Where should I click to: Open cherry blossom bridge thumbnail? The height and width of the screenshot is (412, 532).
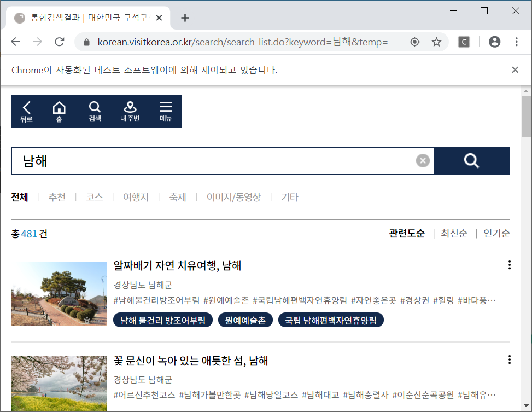tap(59, 384)
